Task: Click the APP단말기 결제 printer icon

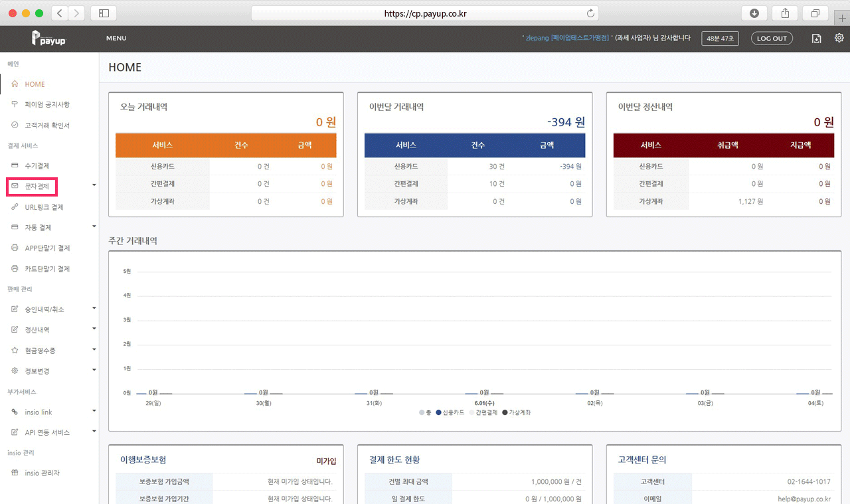Action: pos(15,248)
